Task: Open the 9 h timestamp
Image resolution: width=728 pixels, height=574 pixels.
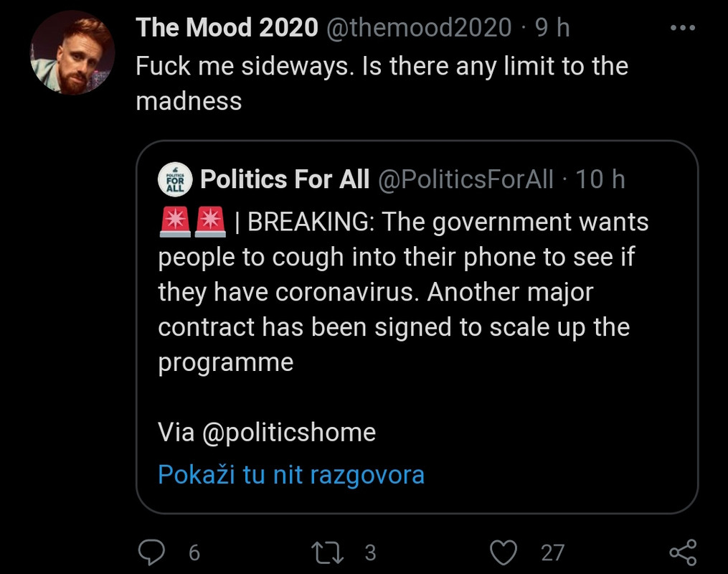Action: tap(552, 28)
